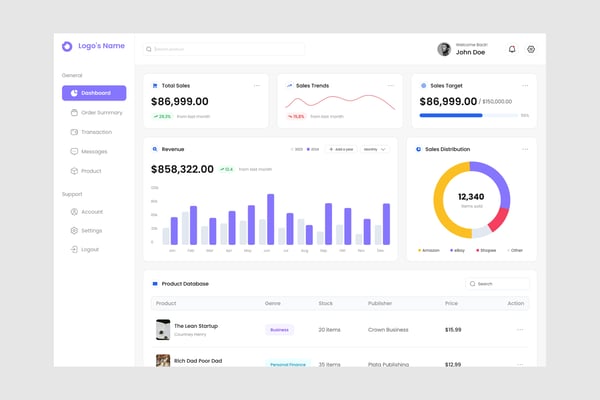Open The Lean Startup cover thumbnail

click(x=163, y=330)
